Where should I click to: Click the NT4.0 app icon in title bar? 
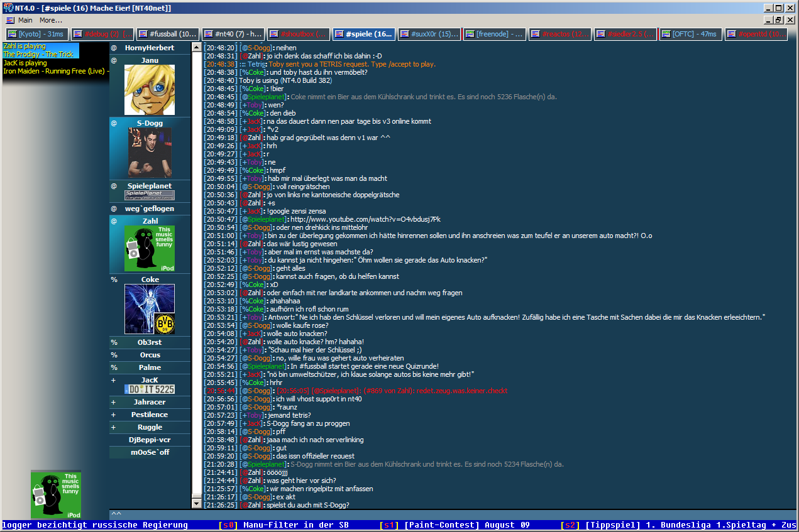[x=8, y=8]
